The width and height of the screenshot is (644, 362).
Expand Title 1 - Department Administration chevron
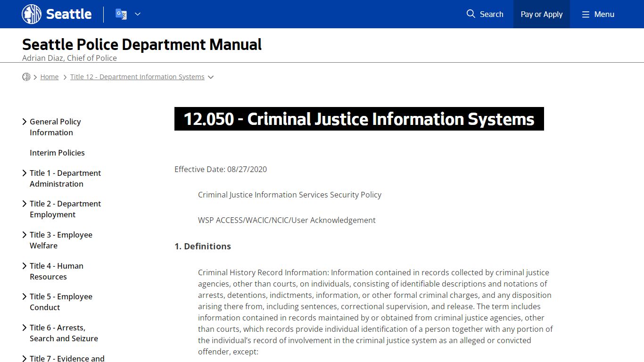(x=25, y=173)
